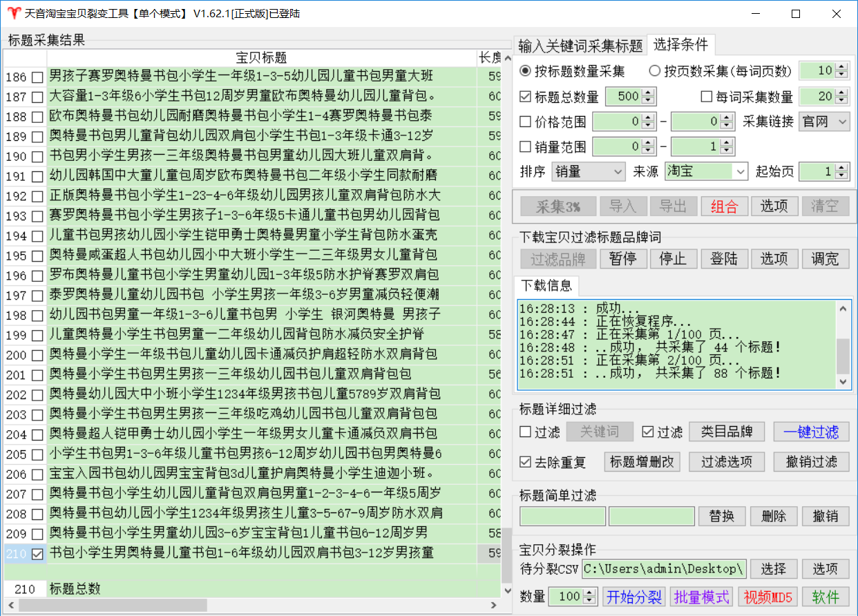Increase the 标题总数量 spinner value
The height and width of the screenshot is (616, 858).
(647, 93)
